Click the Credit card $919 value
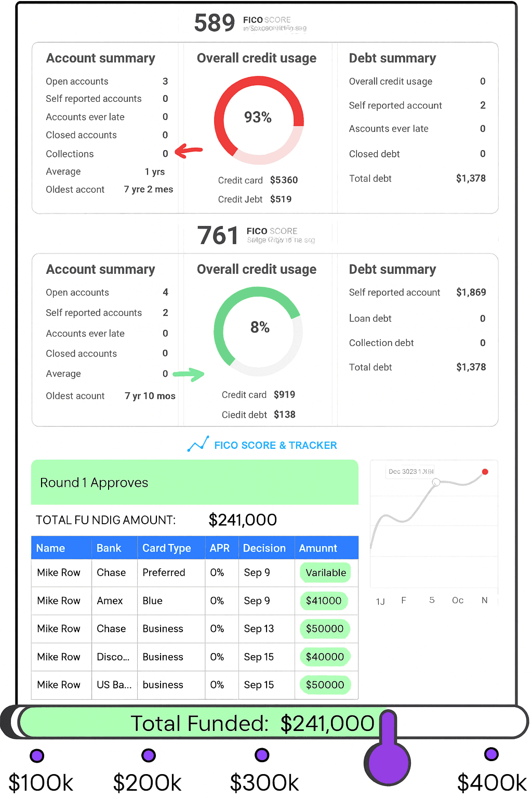Screen dimensions: 532x798 click(284, 394)
